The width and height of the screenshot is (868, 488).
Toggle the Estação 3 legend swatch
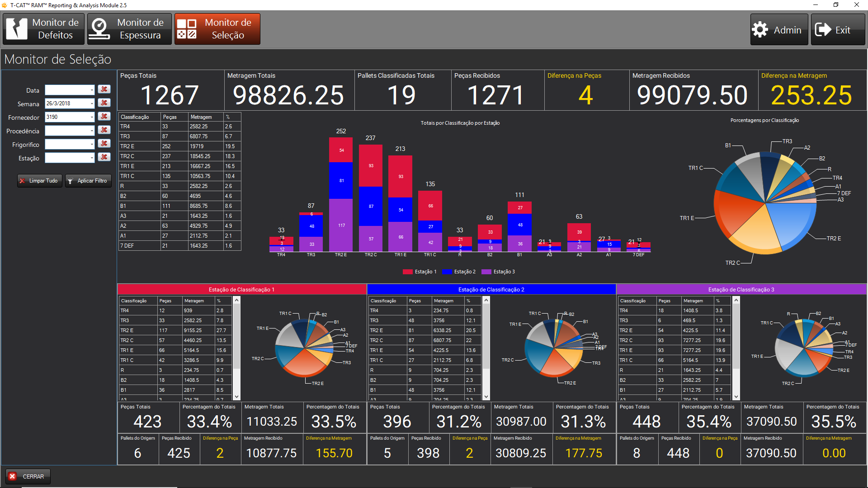(486, 272)
